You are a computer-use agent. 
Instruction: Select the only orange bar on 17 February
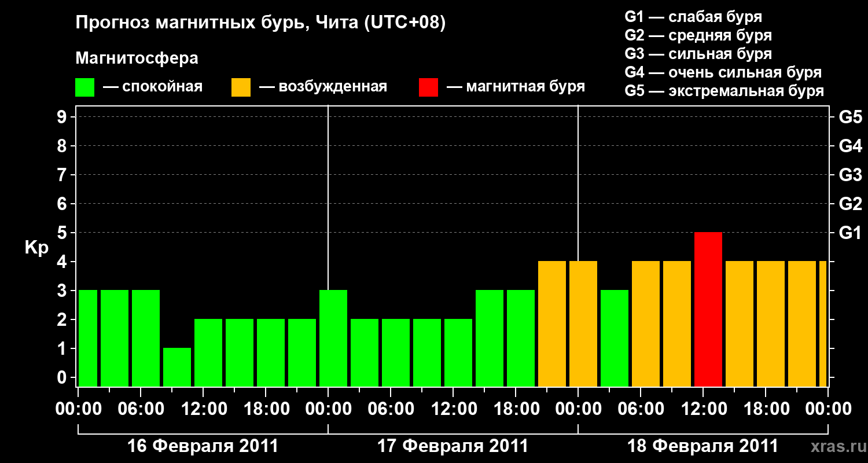(552, 324)
